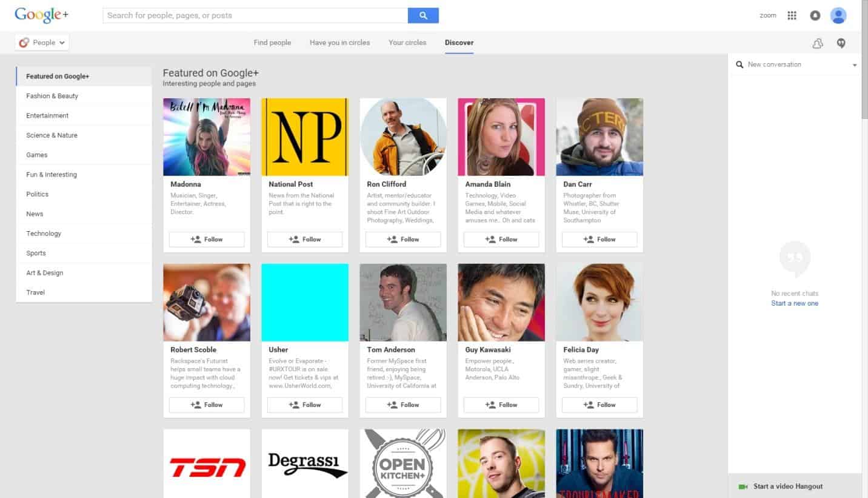Open the Degrassi logo thumbnail

click(305, 464)
